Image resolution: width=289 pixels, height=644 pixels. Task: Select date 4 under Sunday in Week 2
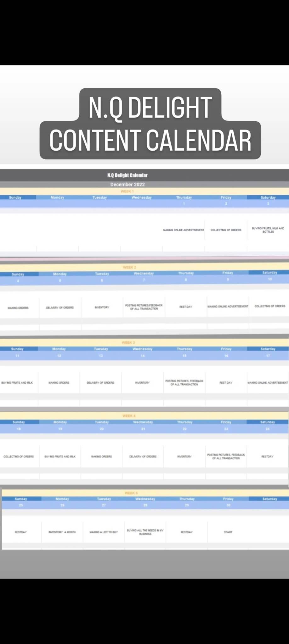tap(18, 281)
